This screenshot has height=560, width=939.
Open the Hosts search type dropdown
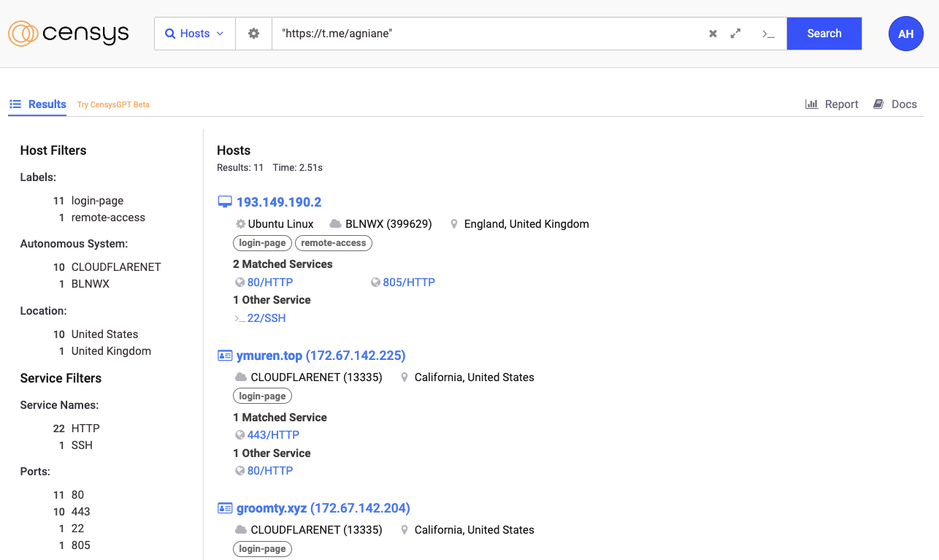(195, 34)
